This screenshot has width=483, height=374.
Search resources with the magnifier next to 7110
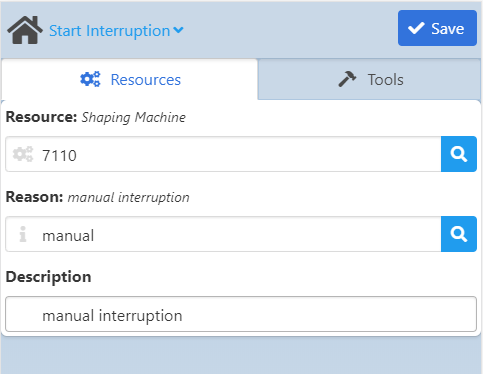pyautogui.click(x=459, y=154)
